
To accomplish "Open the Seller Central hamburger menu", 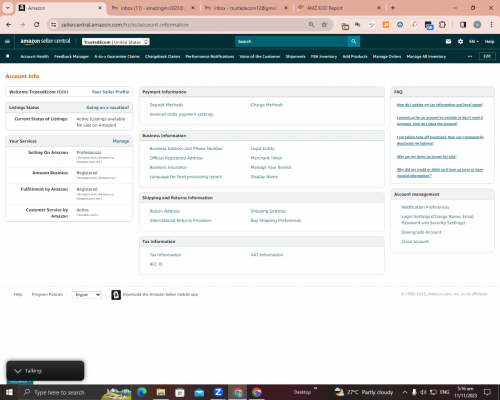I will 7,41.
